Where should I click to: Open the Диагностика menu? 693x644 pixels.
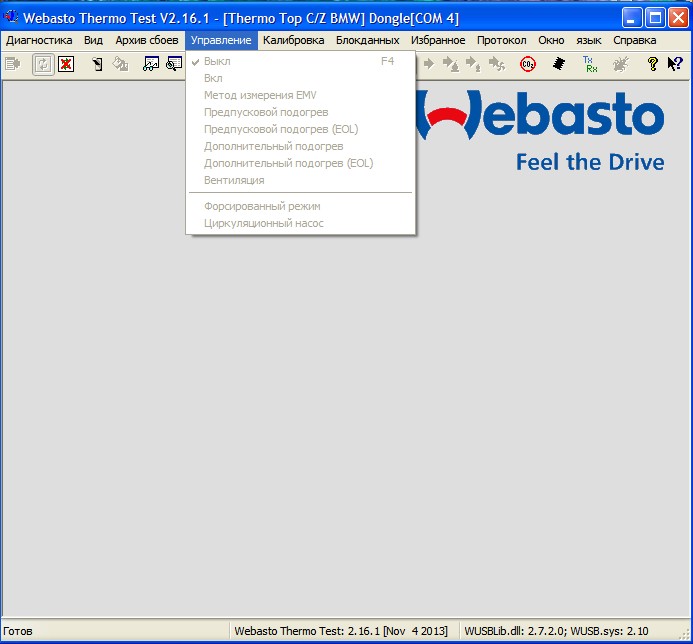tap(39, 40)
